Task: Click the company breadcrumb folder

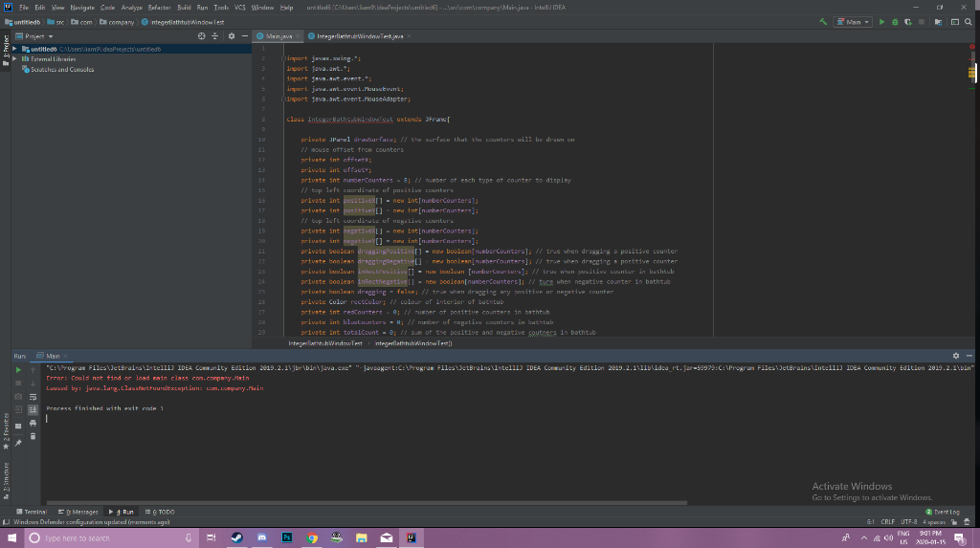Action: [x=117, y=22]
